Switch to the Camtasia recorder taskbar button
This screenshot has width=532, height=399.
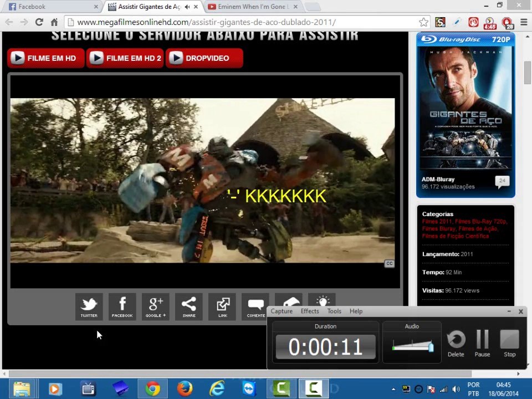314,389
